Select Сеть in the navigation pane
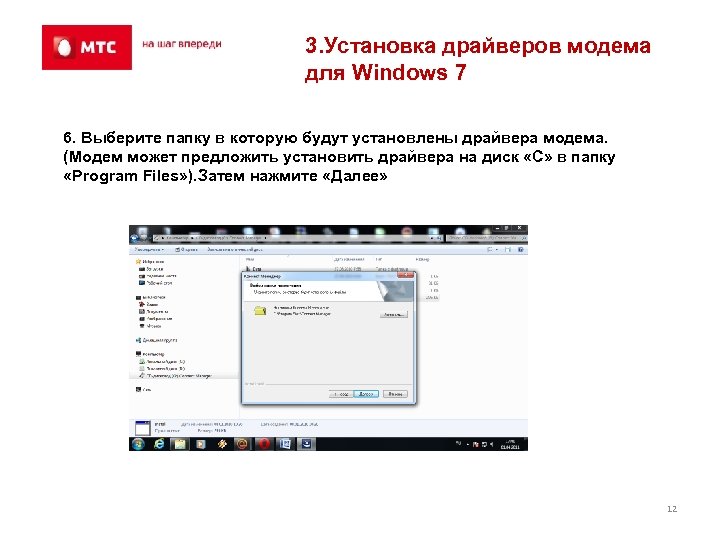This screenshot has width=720, height=540. (x=143, y=389)
